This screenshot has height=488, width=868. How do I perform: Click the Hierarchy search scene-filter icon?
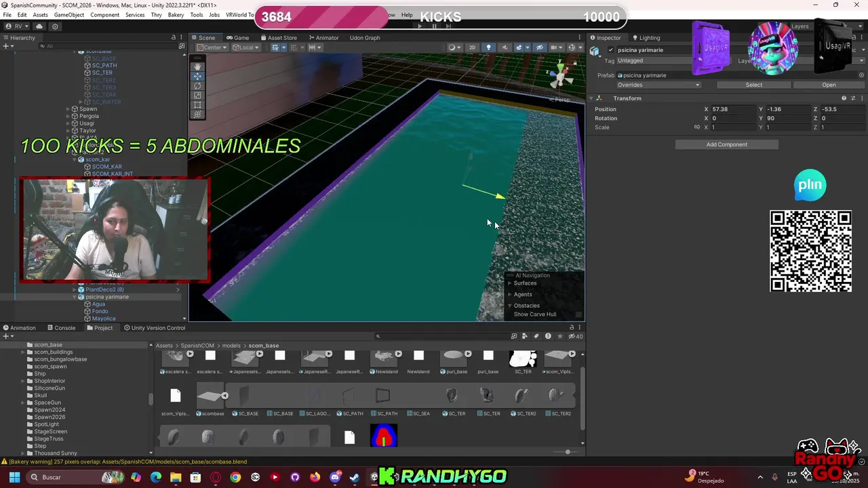tap(181, 46)
